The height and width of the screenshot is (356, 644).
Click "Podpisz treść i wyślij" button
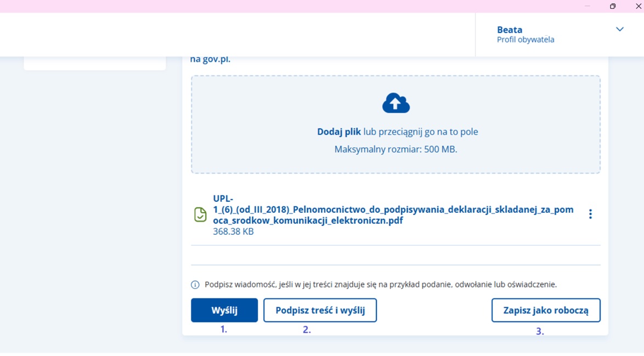coord(320,310)
